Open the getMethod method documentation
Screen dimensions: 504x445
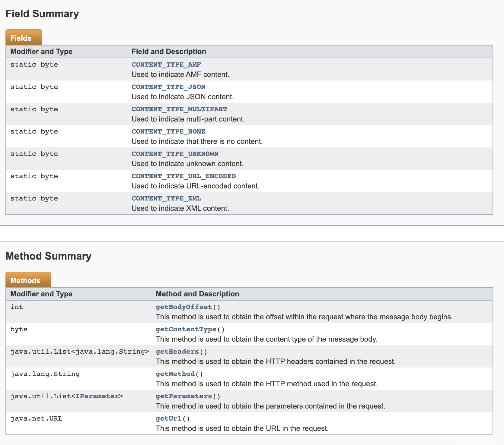175,374
